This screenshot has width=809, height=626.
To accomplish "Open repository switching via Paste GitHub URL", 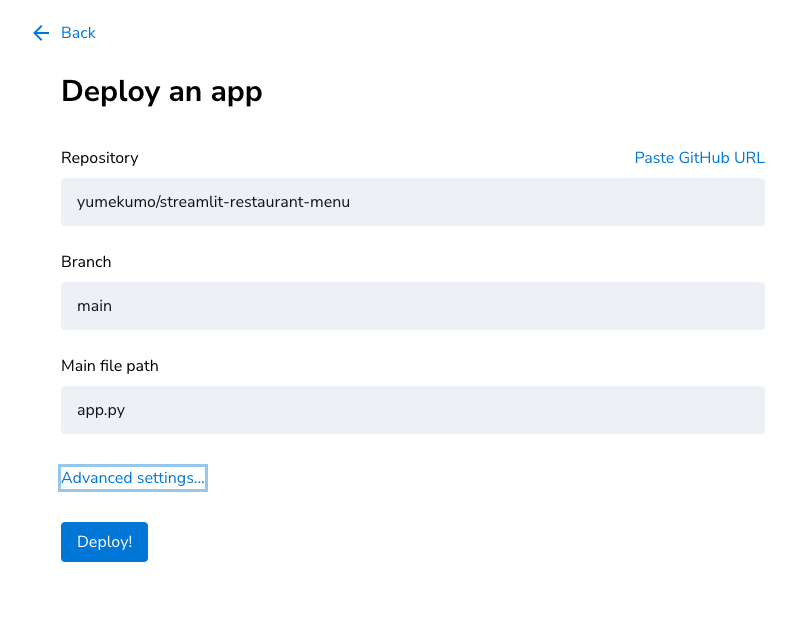I will tap(699, 157).
